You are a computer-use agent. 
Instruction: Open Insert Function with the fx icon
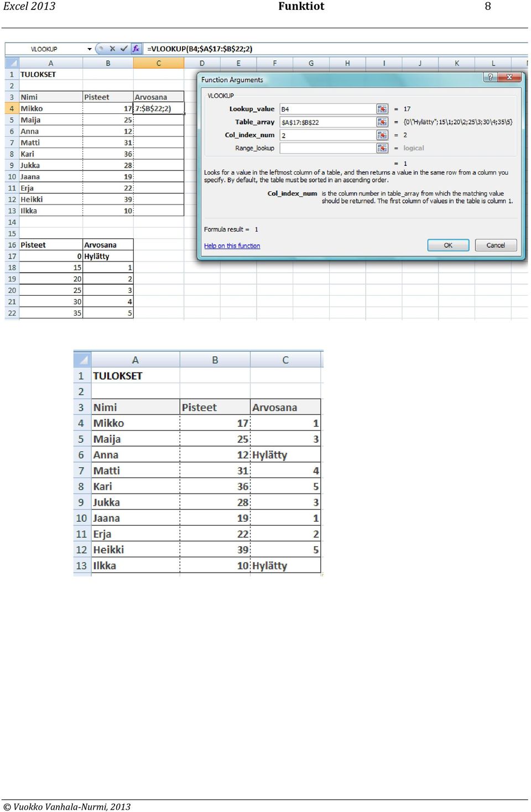(136, 49)
